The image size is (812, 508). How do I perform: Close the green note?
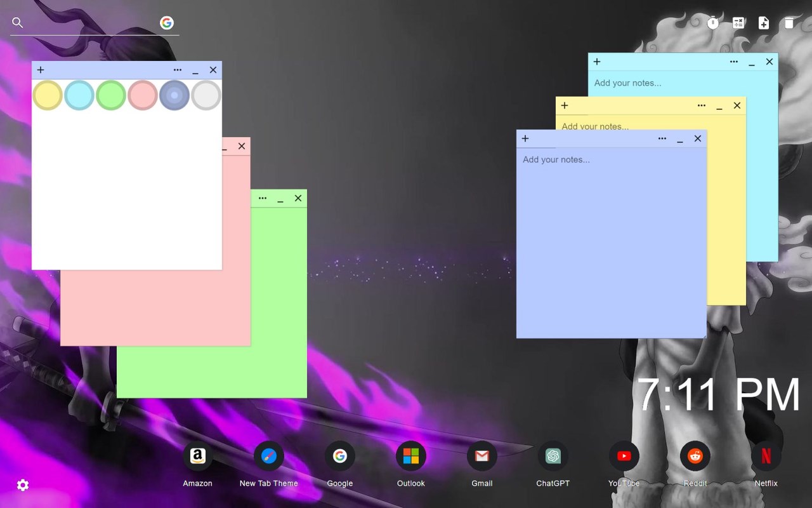point(298,198)
